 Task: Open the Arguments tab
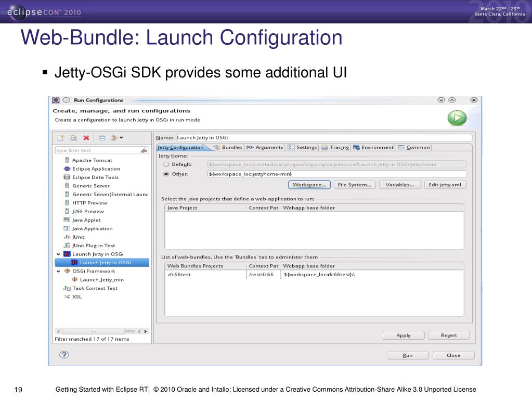tap(265, 147)
